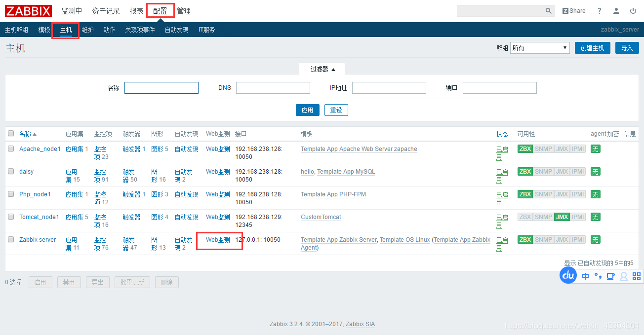Open the Zabbix SIA footer link

[360, 324]
